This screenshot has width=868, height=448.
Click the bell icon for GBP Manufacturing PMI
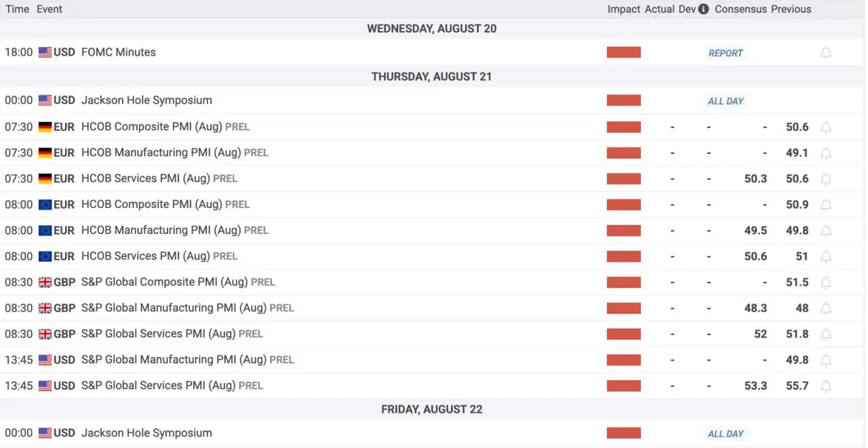[x=826, y=309]
